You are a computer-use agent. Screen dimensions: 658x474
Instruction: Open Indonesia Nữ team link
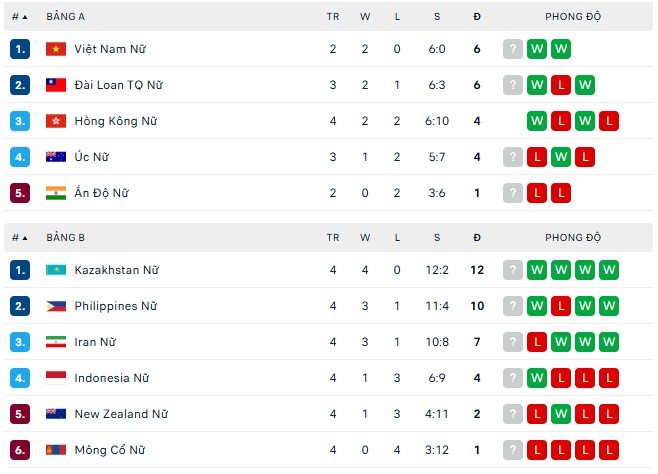click(112, 378)
